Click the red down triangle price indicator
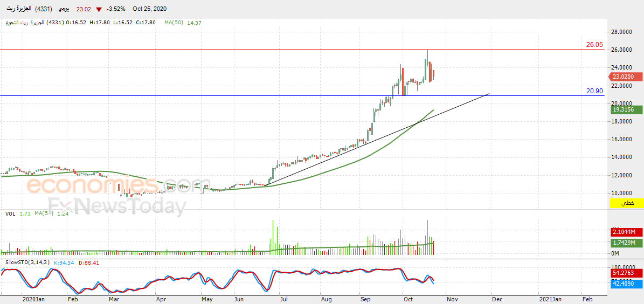644x304 pixels. 99,9
